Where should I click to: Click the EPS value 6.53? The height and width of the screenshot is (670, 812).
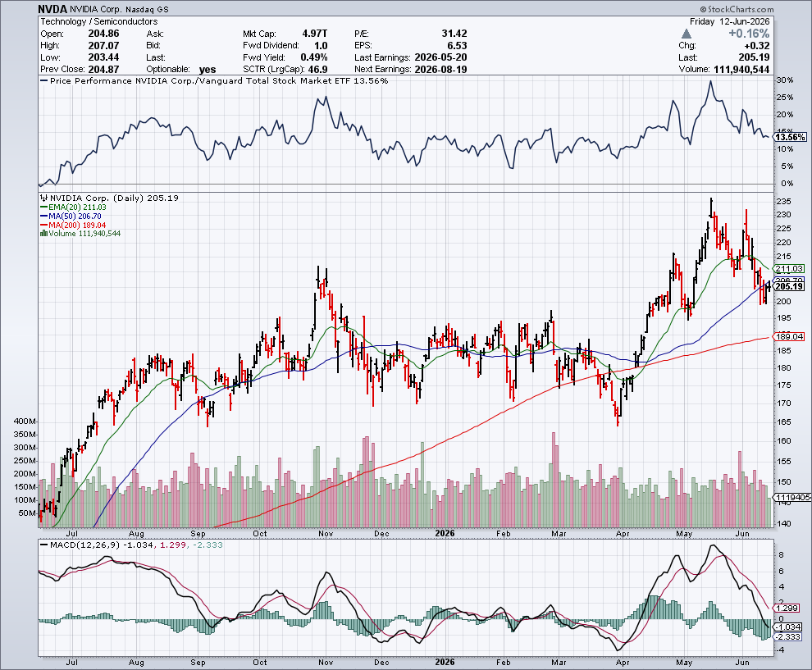tap(458, 46)
